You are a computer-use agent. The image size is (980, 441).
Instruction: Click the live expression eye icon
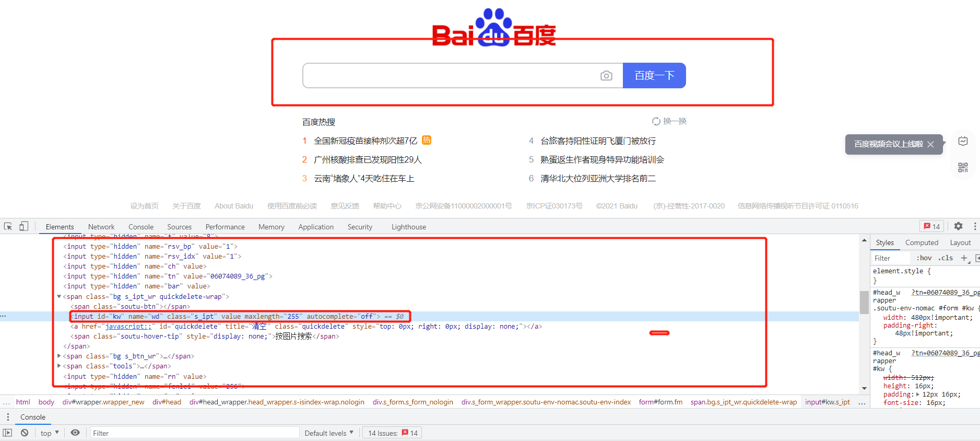[75, 433]
